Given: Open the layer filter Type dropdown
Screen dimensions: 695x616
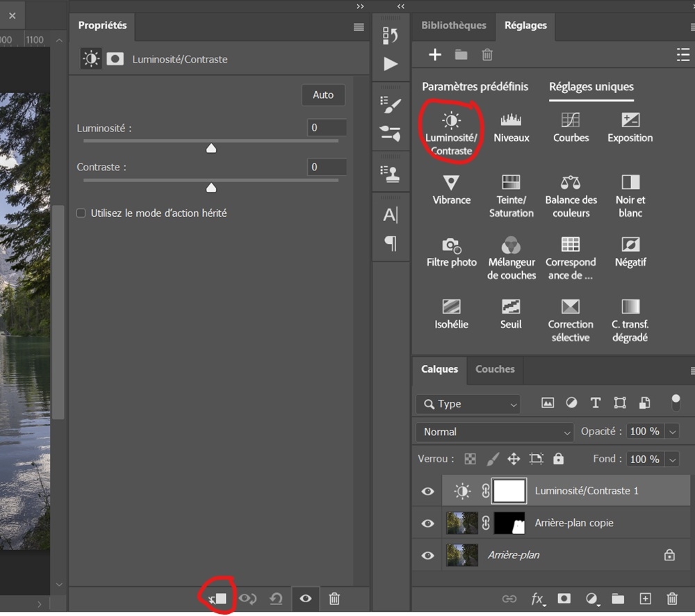Looking at the screenshot, I should [x=468, y=404].
